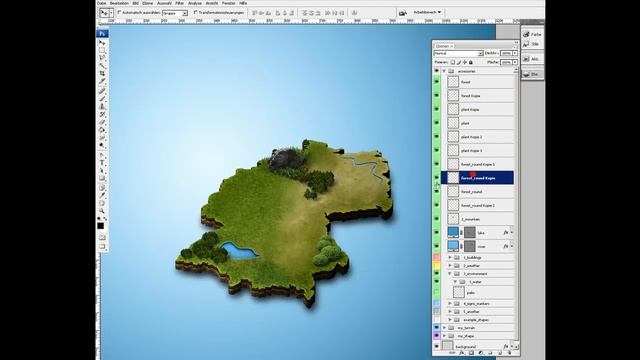Select the Path Selection tool

tap(102, 171)
